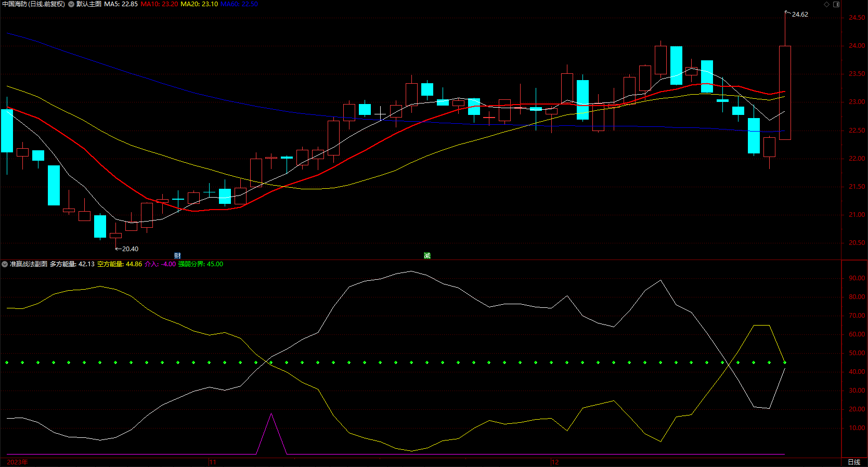Toggle the side panel layout icon

pyautogui.click(x=836, y=4)
